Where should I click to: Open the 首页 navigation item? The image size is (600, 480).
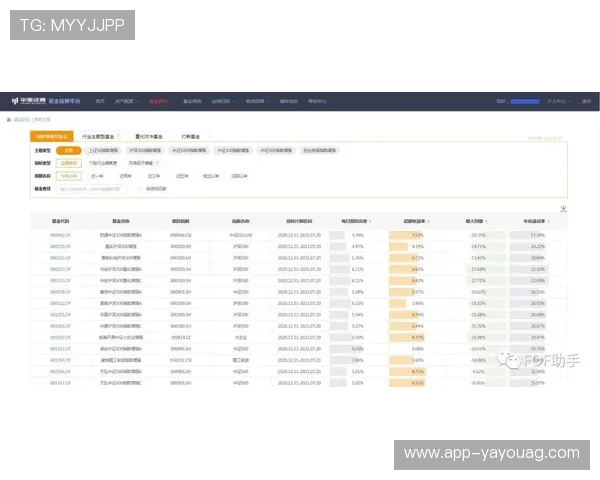pyautogui.click(x=100, y=101)
